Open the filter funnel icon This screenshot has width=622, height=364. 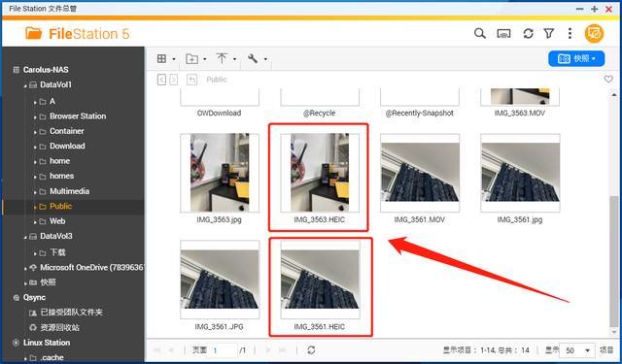click(x=549, y=34)
